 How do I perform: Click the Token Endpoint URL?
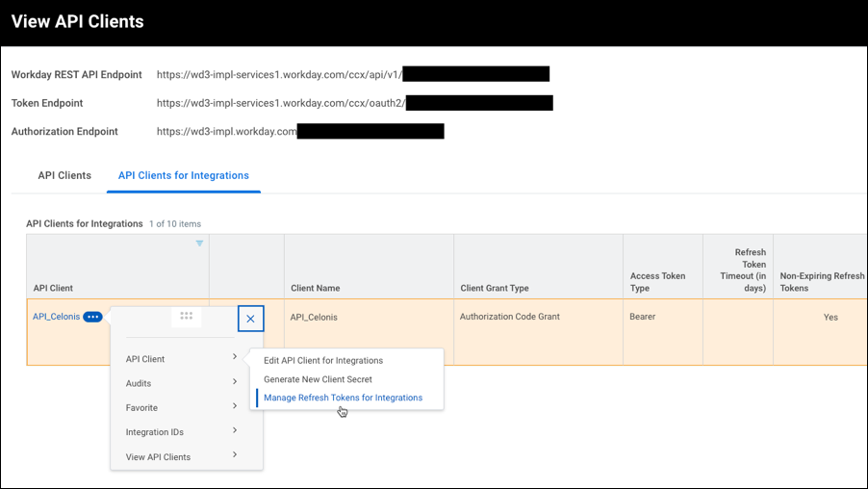[x=281, y=103]
